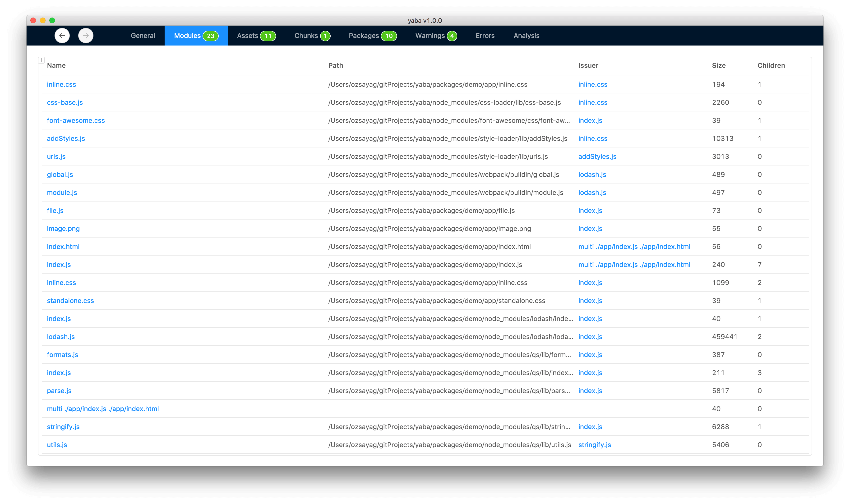Click lodash.js issuer in module.js row

pos(592,192)
